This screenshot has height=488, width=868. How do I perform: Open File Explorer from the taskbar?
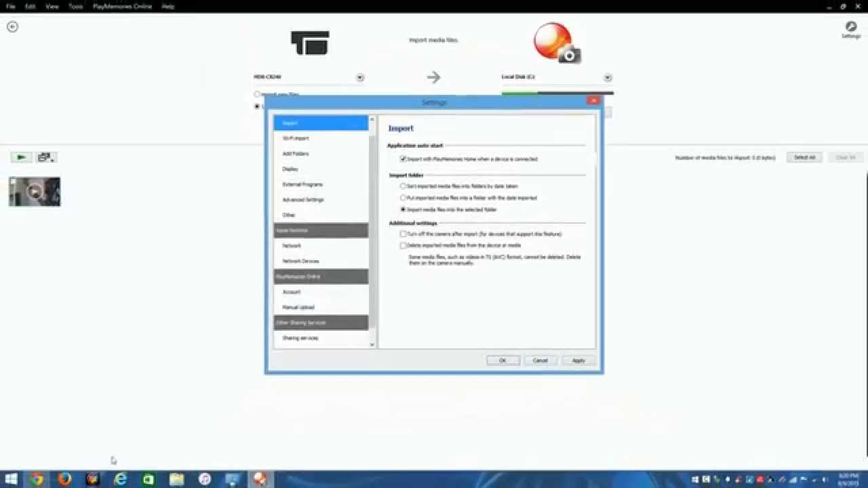pos(176,479)
